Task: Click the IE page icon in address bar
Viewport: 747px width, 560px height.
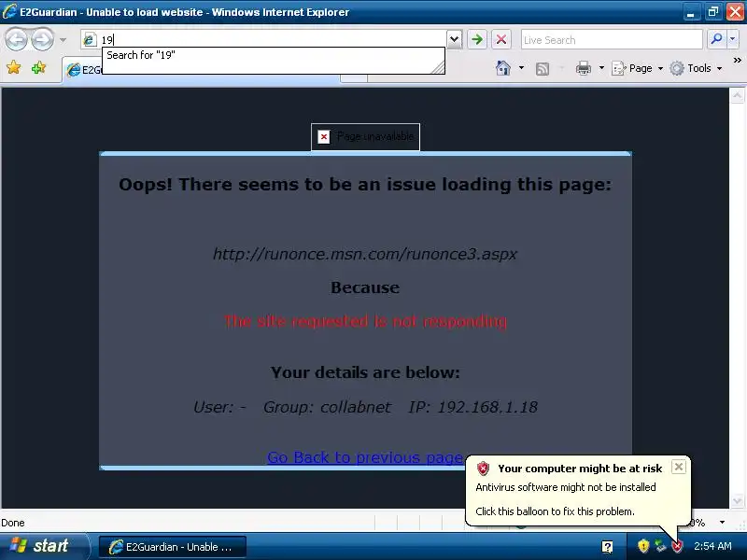Action: (89, 40)
